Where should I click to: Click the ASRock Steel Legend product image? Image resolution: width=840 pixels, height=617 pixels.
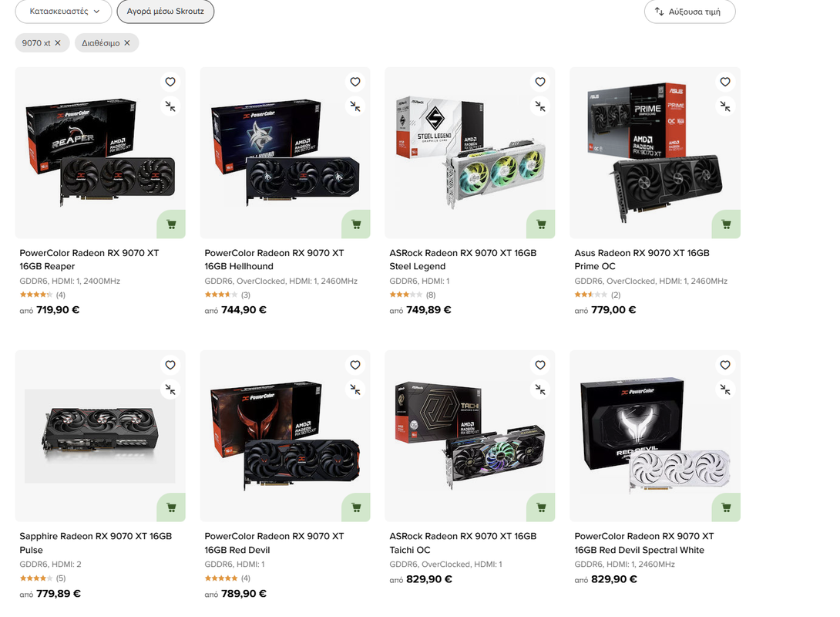pyautogui.click(x=470, y=153)
